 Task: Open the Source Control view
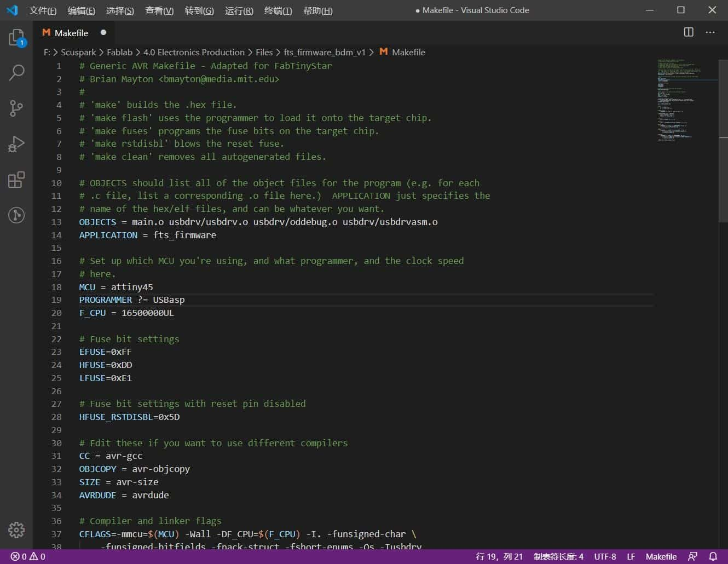point(16,108)
